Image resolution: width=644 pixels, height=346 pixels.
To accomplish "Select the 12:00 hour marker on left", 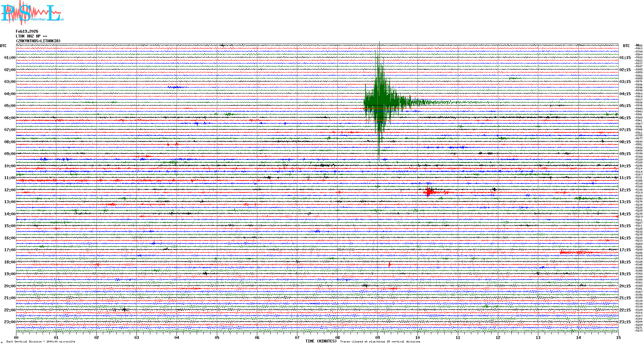I will [x=10, y=190].
